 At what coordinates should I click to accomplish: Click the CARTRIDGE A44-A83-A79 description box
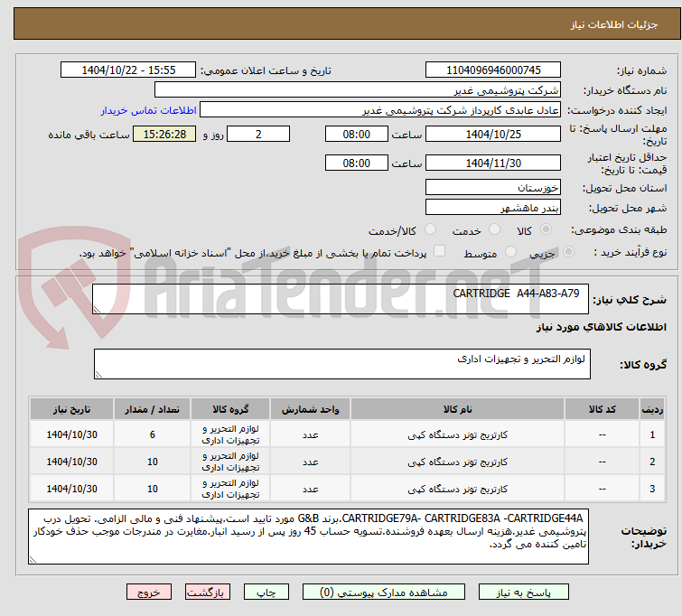click(x=341, y=299)
